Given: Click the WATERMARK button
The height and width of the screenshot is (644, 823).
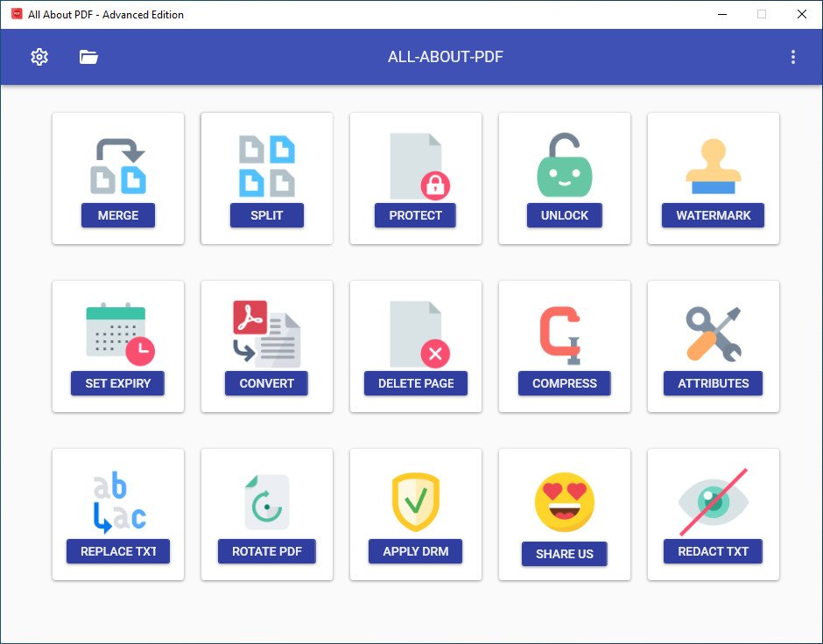Looking at the screenshot, I should (713, 215).
